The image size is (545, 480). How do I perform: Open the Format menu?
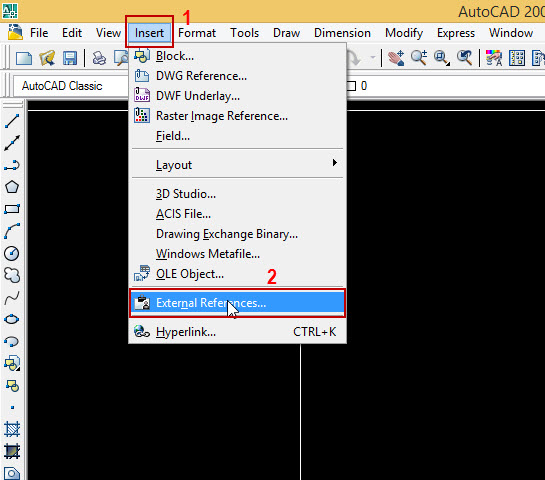(197, 33)
